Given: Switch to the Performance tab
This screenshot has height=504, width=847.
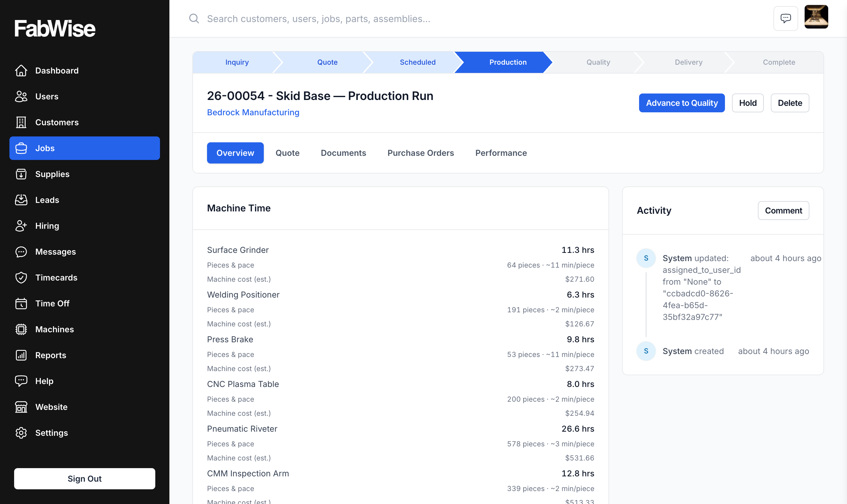Looking at the screenshot, I should point(501,153).
